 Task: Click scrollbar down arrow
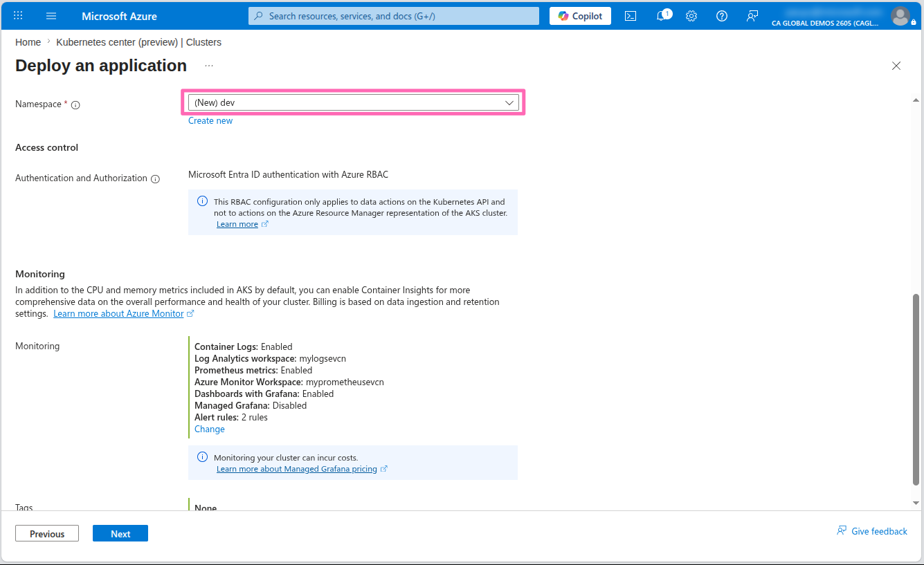click(916, 503)
